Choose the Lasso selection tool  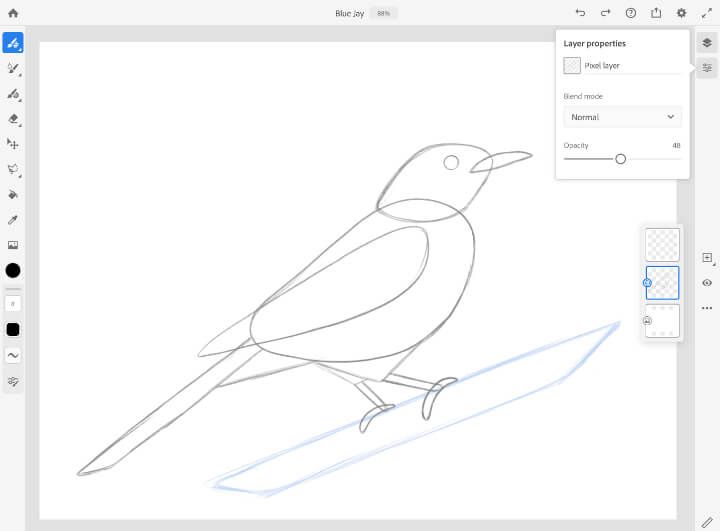[13, 169]
